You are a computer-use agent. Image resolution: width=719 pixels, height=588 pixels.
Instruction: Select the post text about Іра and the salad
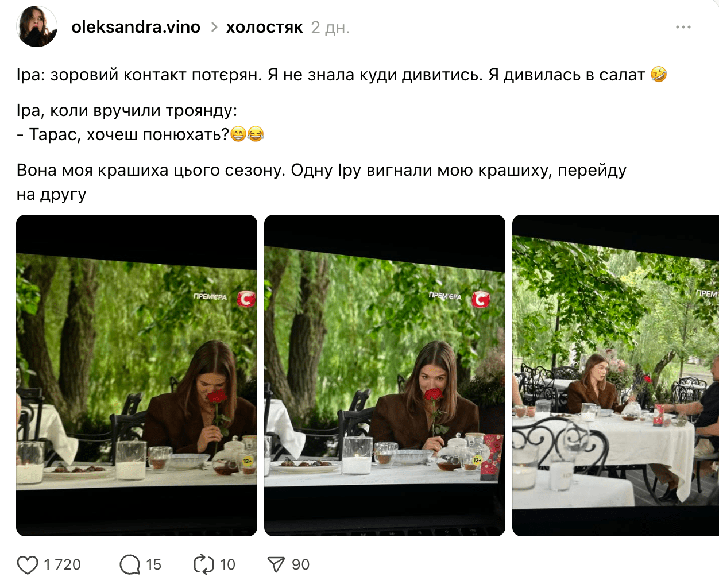click(342, 75)
